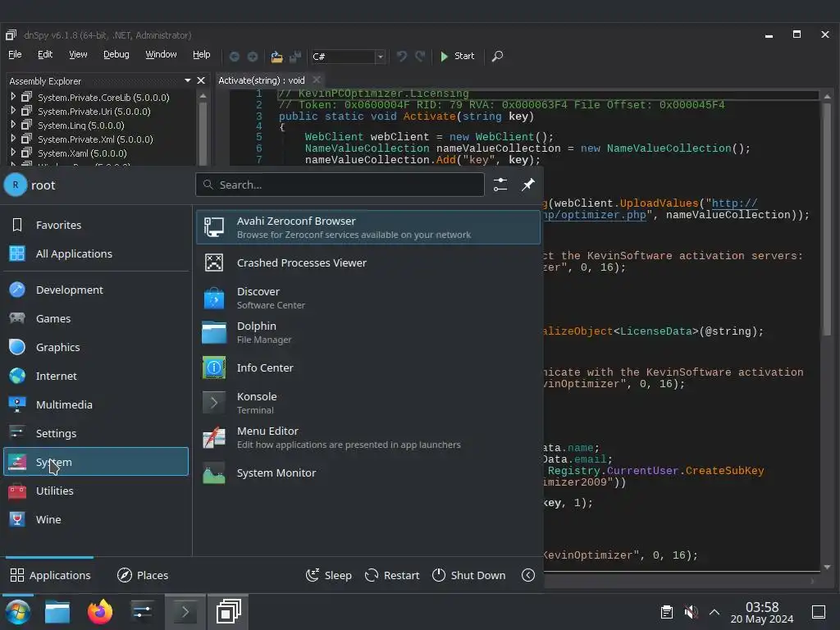
Task: Open the Window menu in dnSpy
Action: (161, 54)
